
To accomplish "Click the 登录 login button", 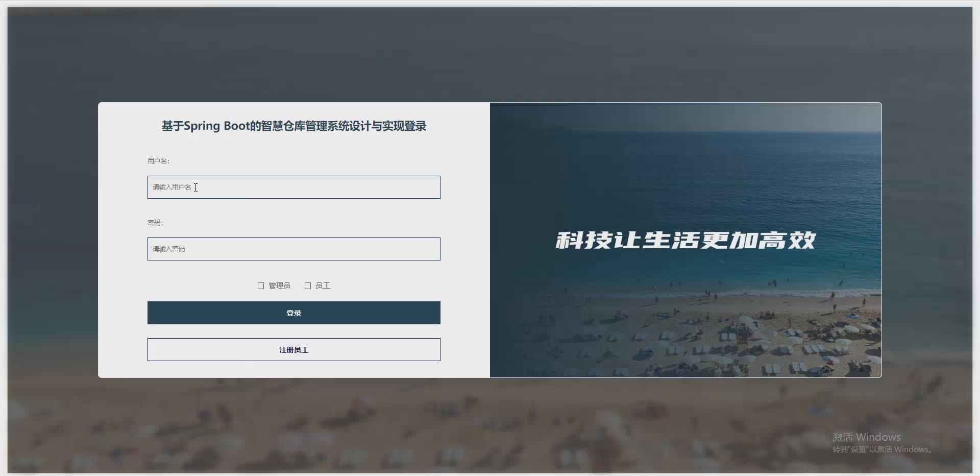I will point(293,313).
